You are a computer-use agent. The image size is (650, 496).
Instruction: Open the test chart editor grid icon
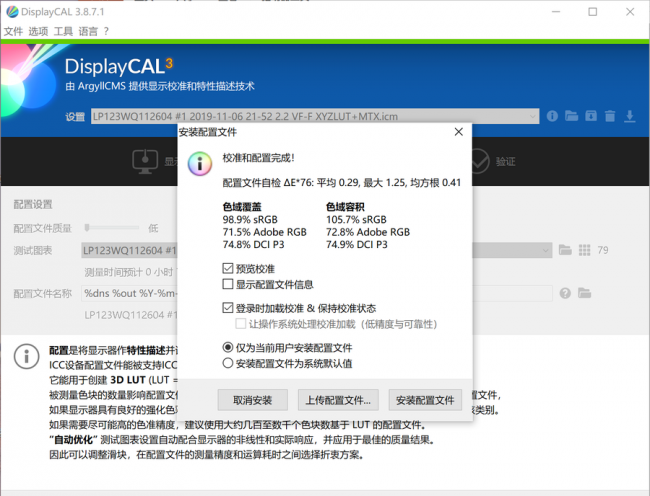(x=585, y=250)
